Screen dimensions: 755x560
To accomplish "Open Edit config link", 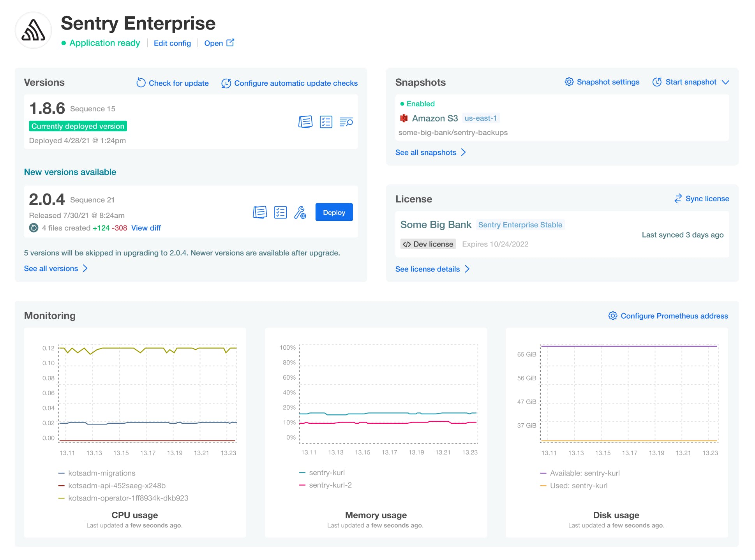I will point(172,43).
